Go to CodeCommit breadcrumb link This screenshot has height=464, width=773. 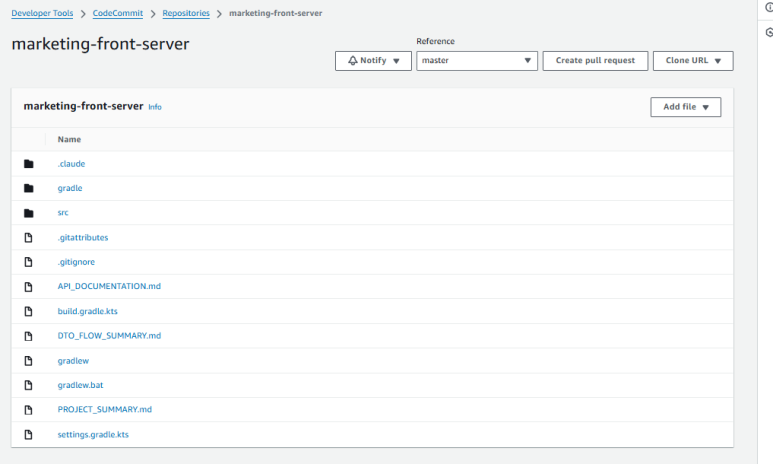[118, 13]
